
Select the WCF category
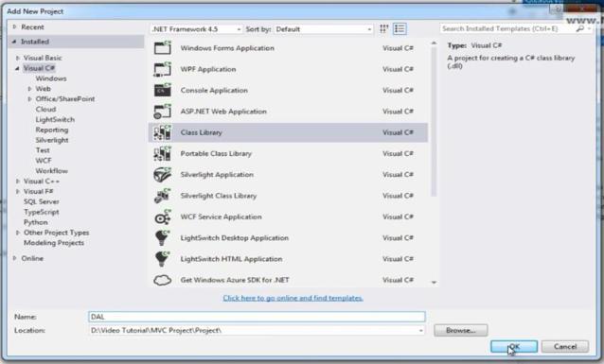[44, 161]
